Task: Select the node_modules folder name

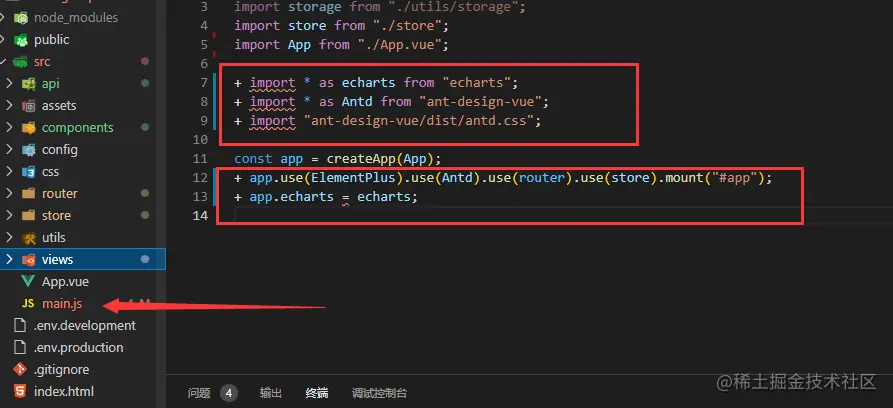Action: (76, 18)
